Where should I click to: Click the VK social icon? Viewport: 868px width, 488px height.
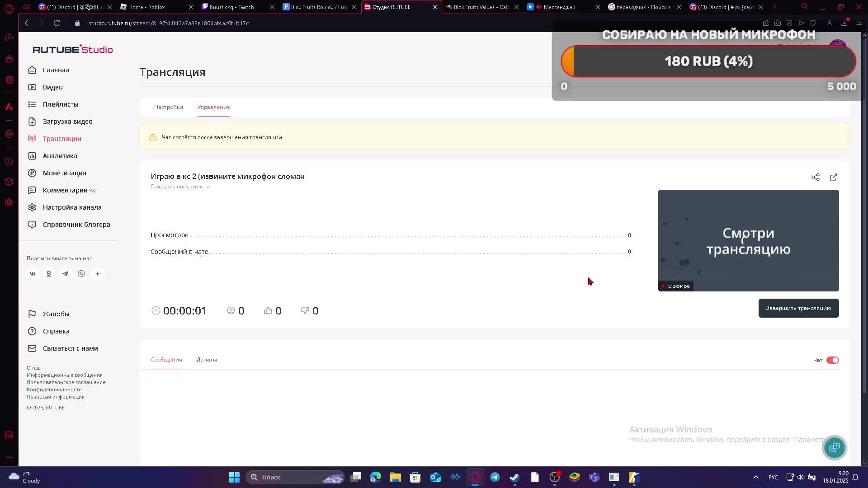(33, 274)
